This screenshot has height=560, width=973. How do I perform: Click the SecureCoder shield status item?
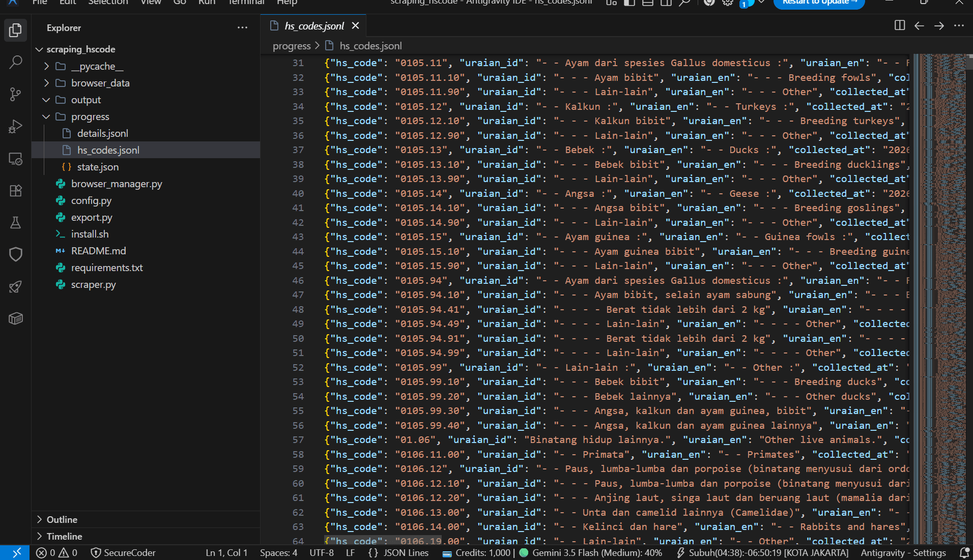[123, 552]
